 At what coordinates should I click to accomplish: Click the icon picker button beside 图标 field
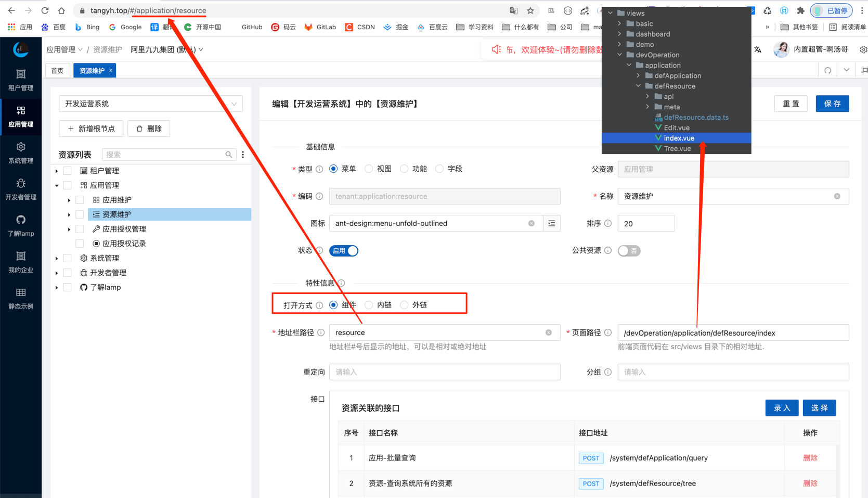[551, 223]
